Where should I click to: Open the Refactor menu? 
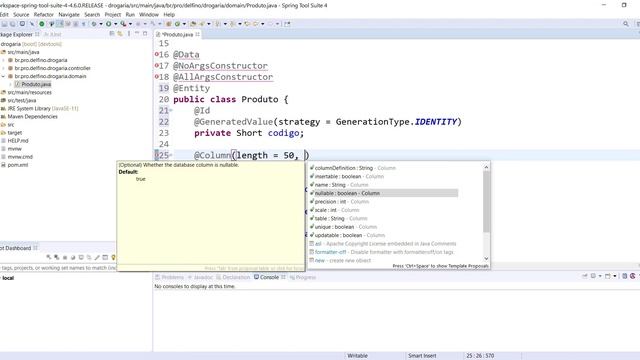point(44,14)
